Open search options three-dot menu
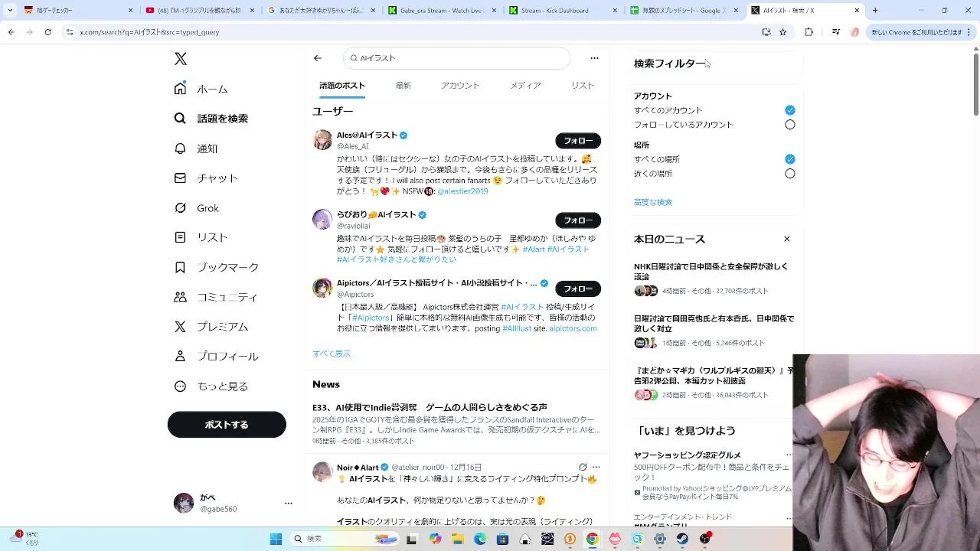This screenshot has height=551, width=980. [594, 58]
